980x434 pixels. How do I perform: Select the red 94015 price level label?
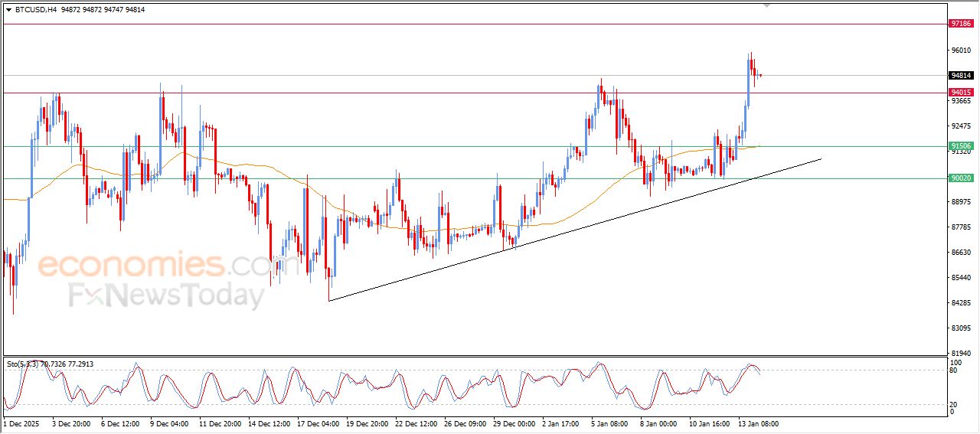[x=961, y=93]
